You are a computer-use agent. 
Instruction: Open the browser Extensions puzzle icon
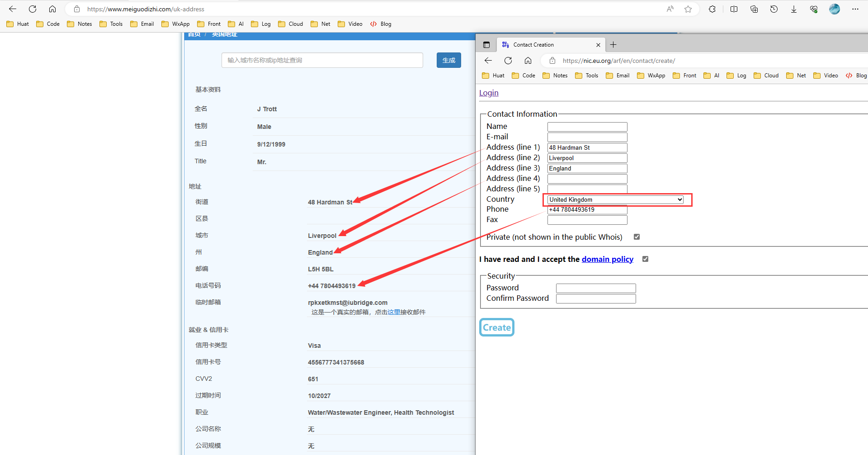coord(712,9)
